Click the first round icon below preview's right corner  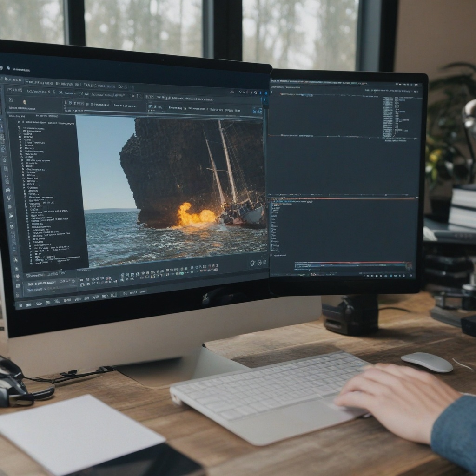[252, 263]
